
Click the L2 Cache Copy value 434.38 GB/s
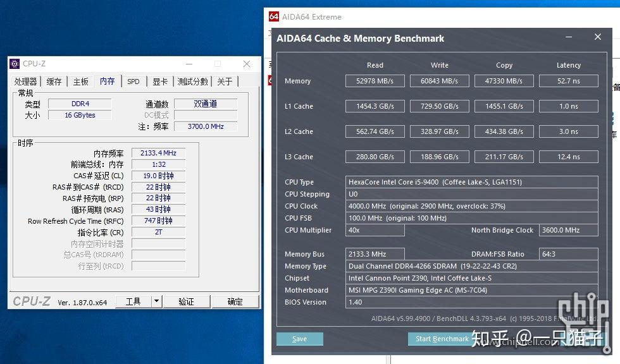click(x=504, y=131)
